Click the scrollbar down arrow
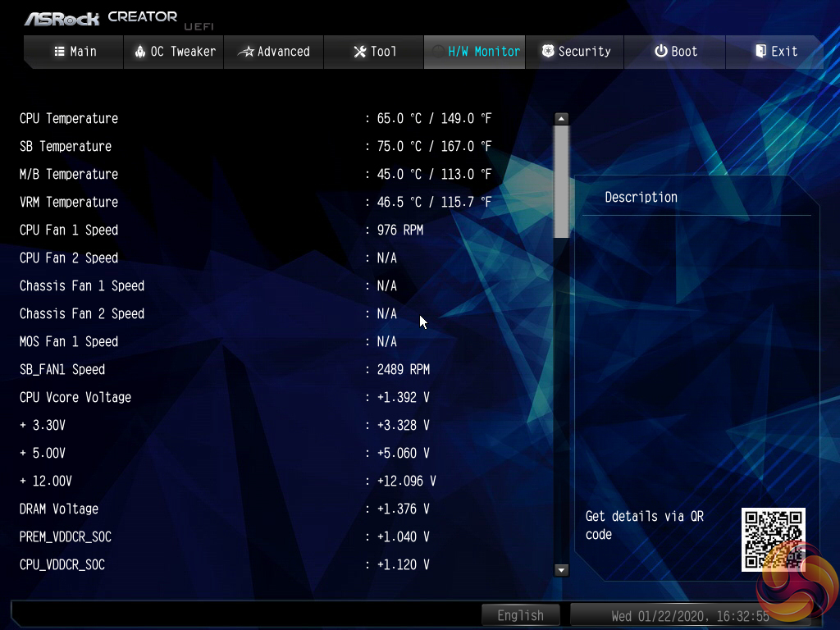This screenshot has height=630, width=840. (561, 569)
